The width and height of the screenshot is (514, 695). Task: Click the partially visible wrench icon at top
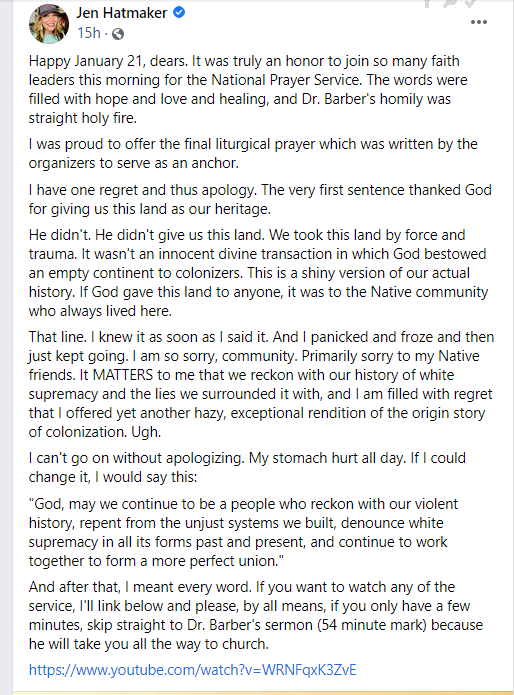pos(449,3)
